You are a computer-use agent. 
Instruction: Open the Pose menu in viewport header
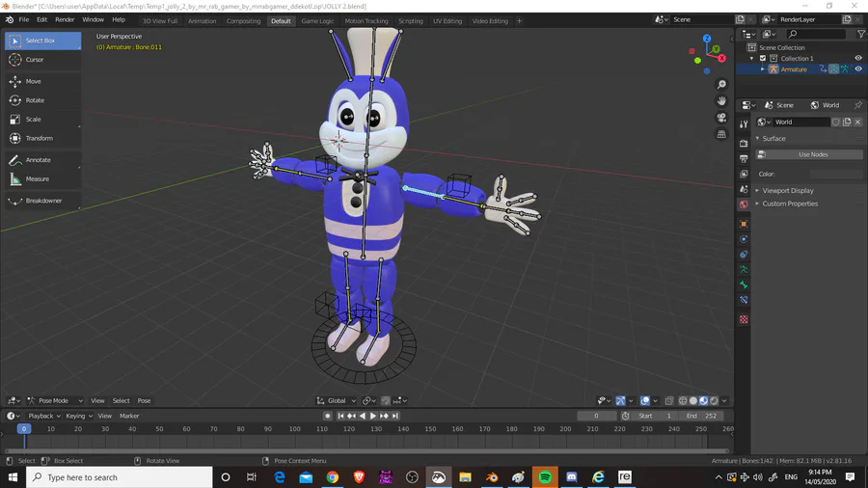(144, 400)
